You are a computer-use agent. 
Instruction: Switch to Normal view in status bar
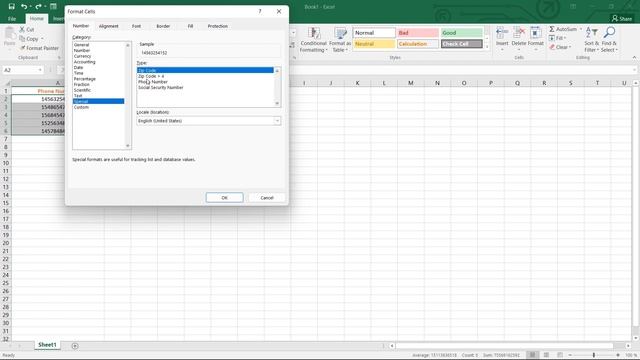[532, 355]
